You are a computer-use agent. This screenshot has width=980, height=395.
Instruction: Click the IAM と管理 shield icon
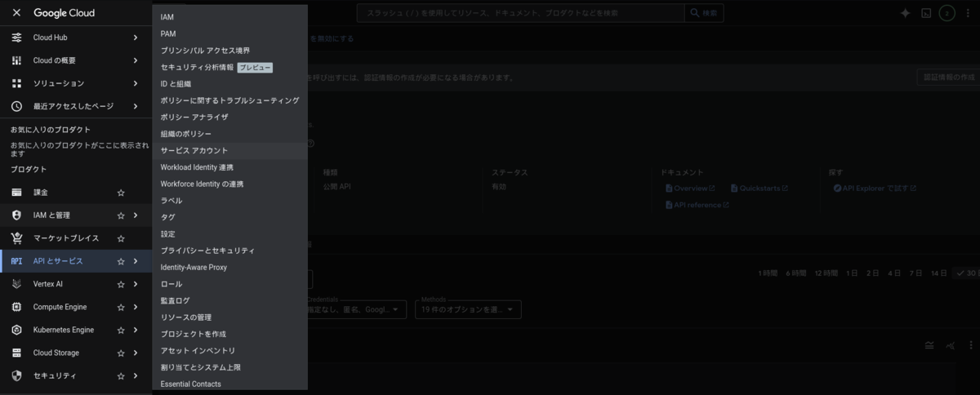(x=16, y=215)
